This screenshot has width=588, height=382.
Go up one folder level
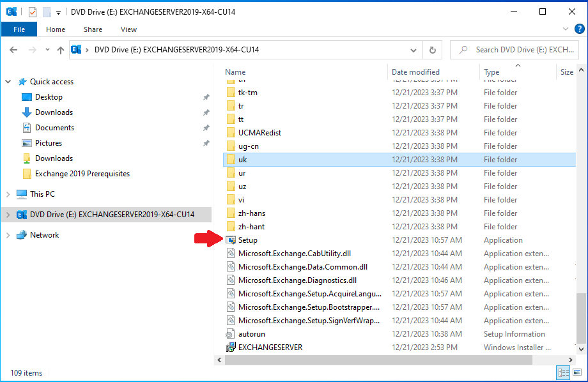(x=61, y=49)
